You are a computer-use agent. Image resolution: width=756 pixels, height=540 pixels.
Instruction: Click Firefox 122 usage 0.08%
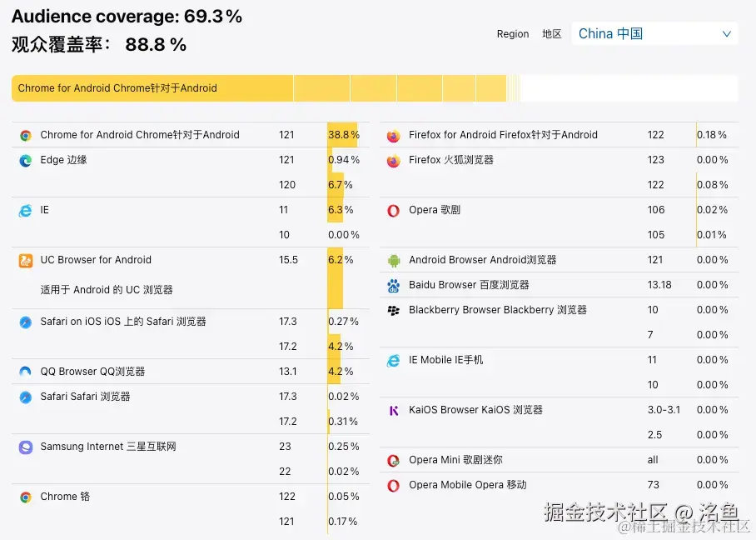pyautogui.click(x=712, y=185)
